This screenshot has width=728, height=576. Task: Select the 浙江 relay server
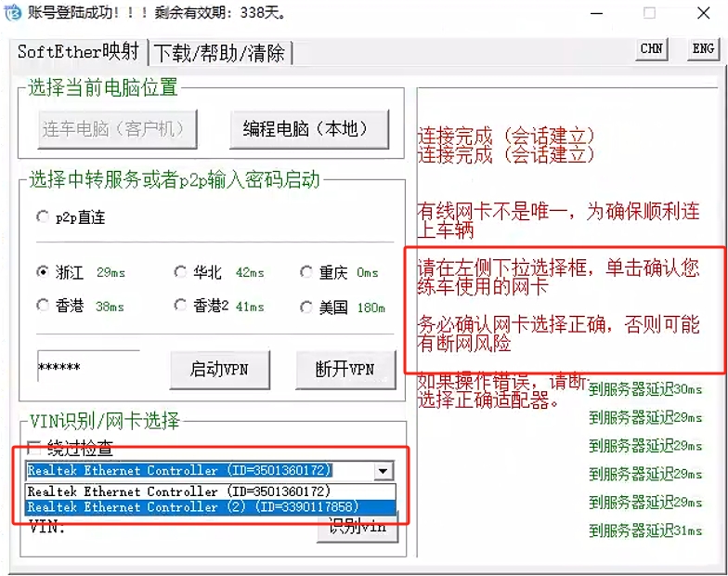tap(43, 272)
